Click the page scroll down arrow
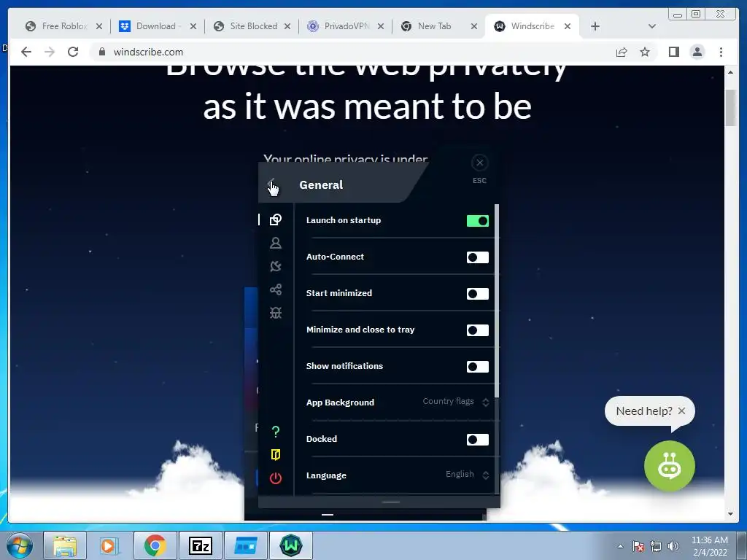Screen dimensions: 747x560 pyautogui.click(x=730, y=514)
